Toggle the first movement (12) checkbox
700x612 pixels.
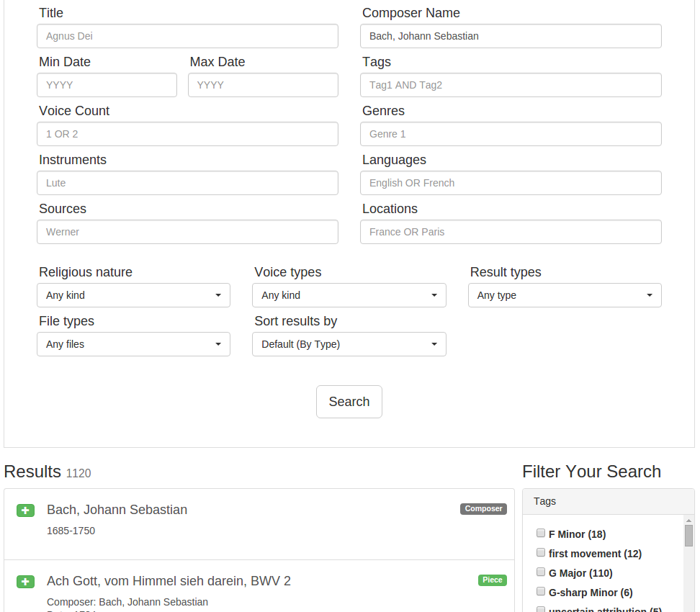(x=541, y=553)
